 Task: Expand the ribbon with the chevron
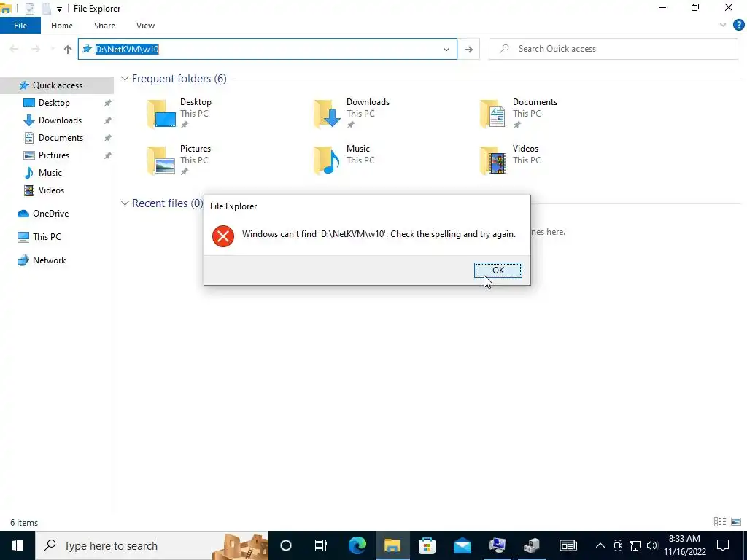[x=723, y=26]
